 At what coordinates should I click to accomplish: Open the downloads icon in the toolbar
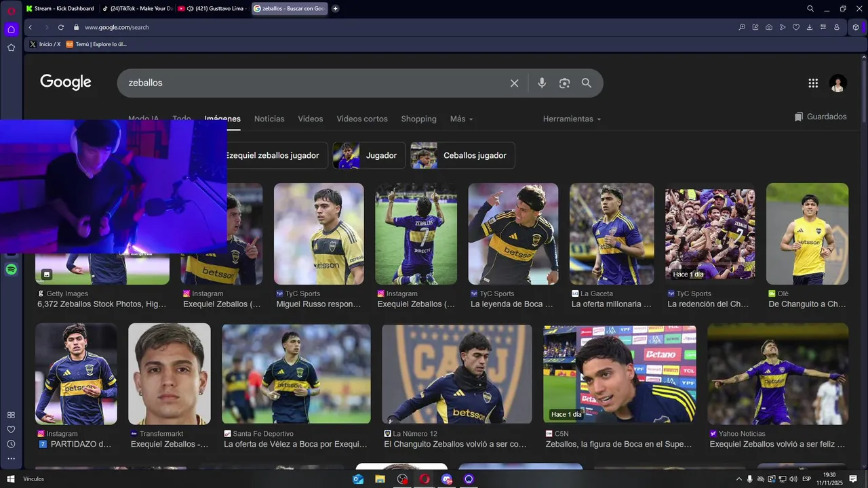(x=810, y=27)
